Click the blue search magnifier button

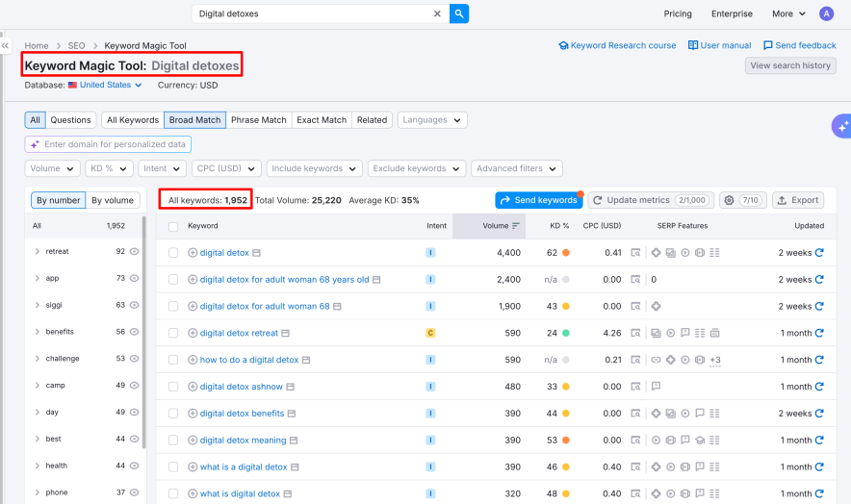(458, 13)
